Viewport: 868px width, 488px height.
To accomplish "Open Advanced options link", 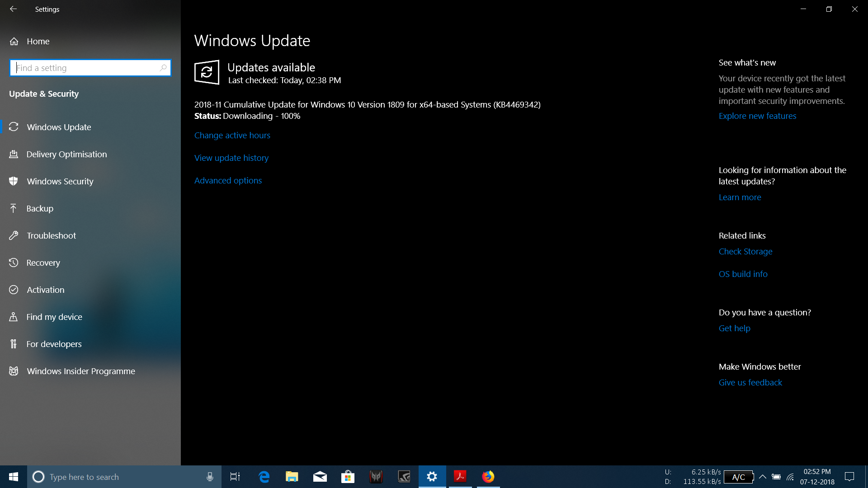I will tap(228, 180).
